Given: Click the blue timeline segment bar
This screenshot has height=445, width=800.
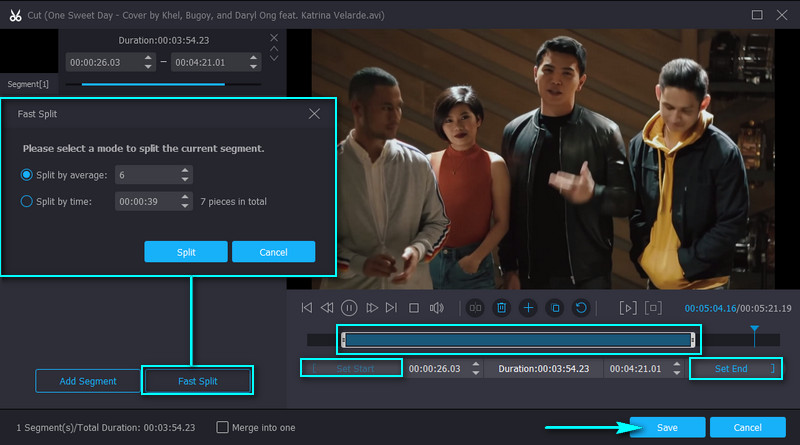Looking at the screenshot, I should (x=518, y=340).
